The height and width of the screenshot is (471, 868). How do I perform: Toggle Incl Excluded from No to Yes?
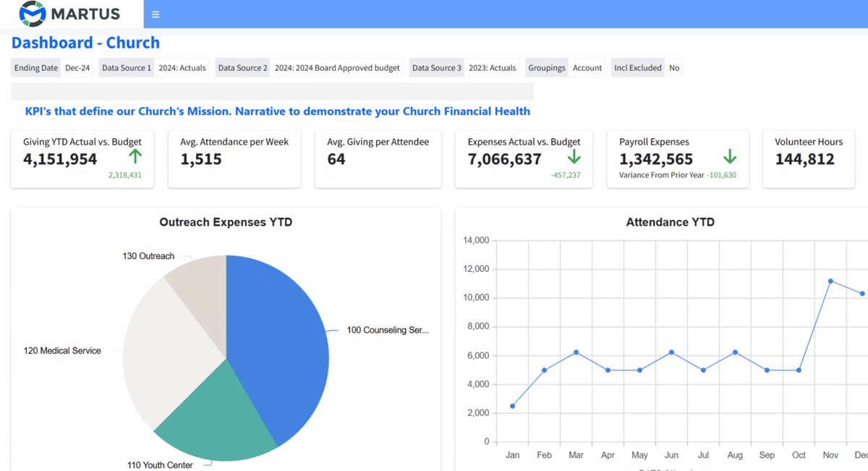(674, 67)
